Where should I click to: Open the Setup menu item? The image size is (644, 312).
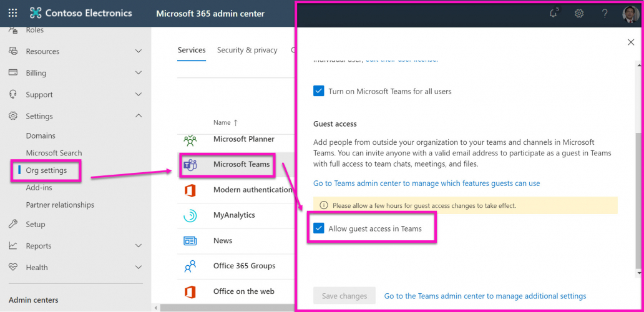(36, 224)
